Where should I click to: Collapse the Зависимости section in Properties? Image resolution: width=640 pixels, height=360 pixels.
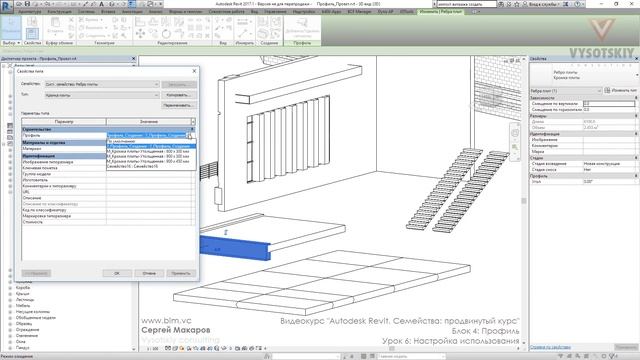[x=636, y=98]
